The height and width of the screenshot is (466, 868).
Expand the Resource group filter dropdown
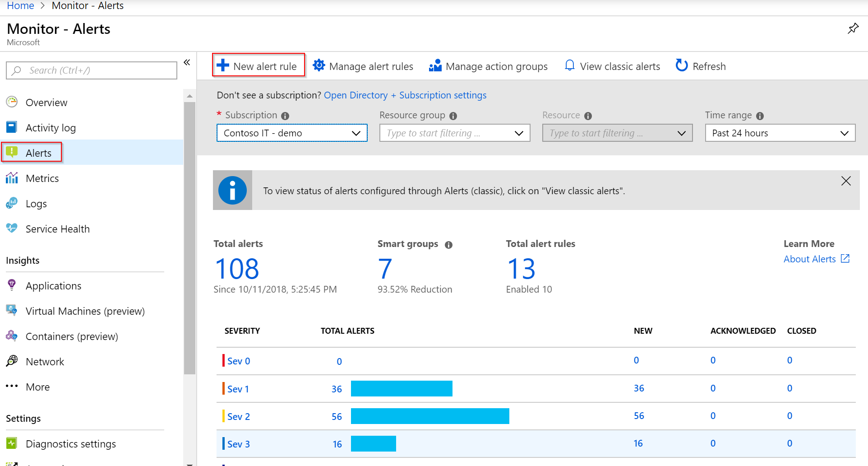click(455, 133)
